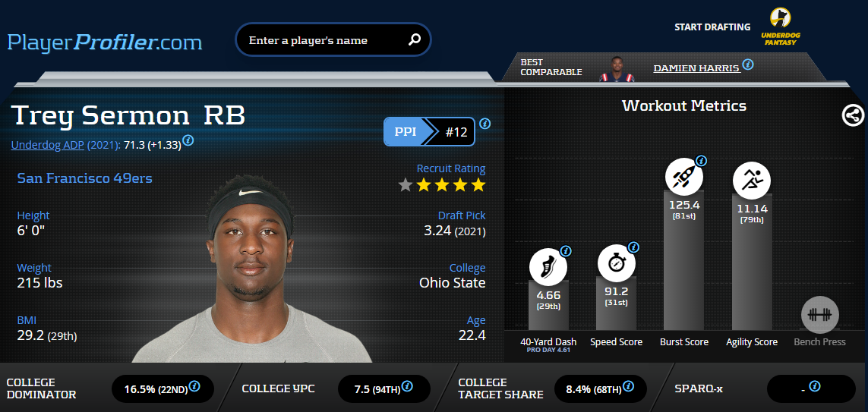Click the search magnifier icon

pos(415,39)
